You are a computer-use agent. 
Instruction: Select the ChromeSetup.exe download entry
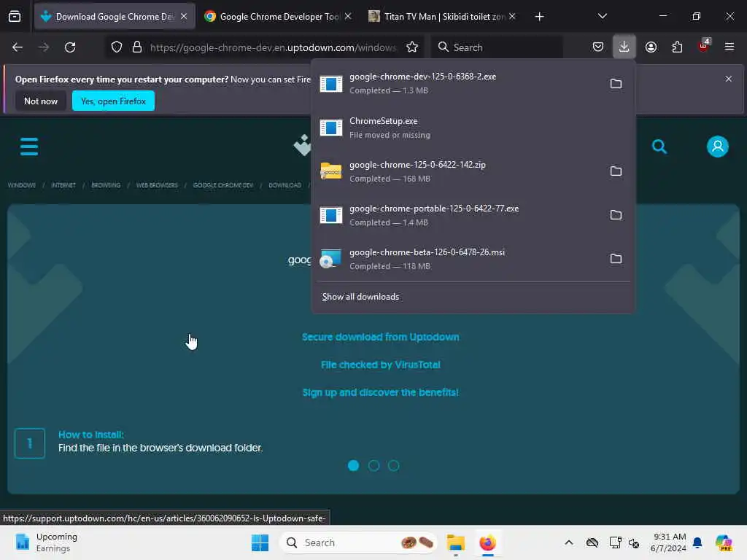click(x=473, y=128)
